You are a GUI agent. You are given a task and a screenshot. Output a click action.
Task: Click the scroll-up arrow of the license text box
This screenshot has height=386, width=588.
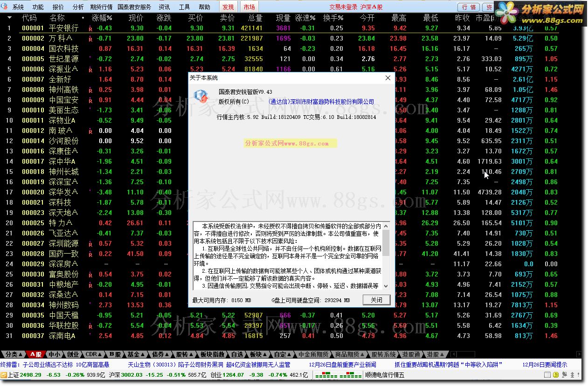pyautogui.click(x=386, y=225)
